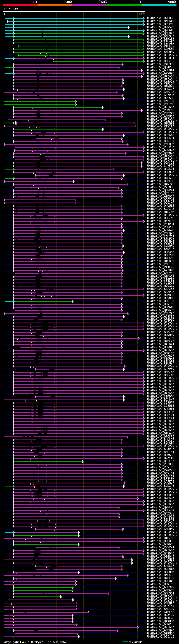This screenshot has width=179, height=644.
Task: Click the green ~80% identity legend segment
Action: click(124, 5)
